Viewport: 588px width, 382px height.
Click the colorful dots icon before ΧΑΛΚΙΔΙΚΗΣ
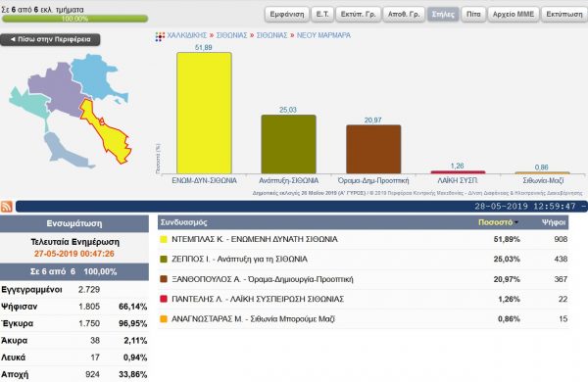coord(160,36)
